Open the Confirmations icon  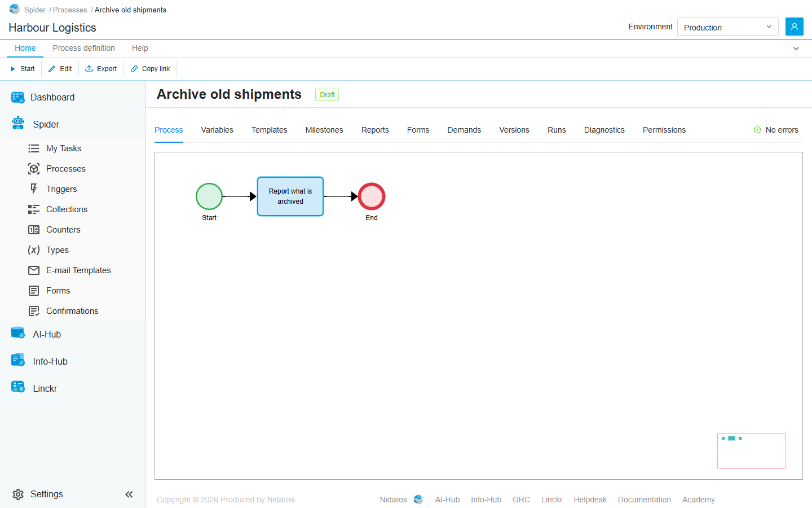[x=34, y=311]
